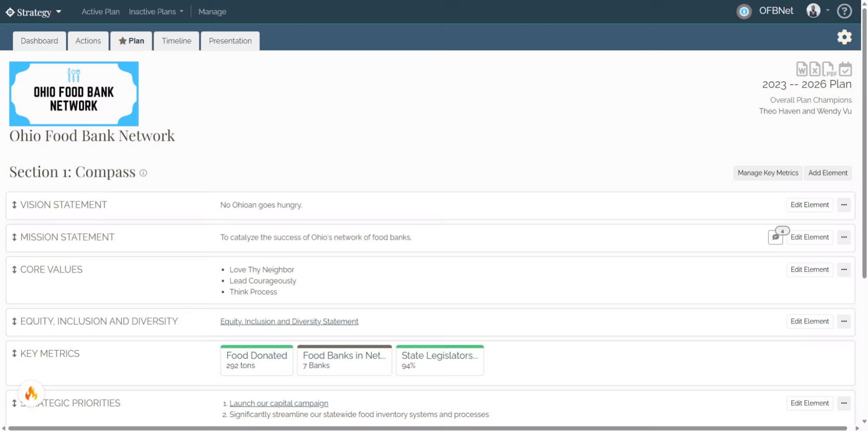Viewport: 868px width, 431px height.
Task: Reorder handle for Vision Statement
Action: coord(14,205)
